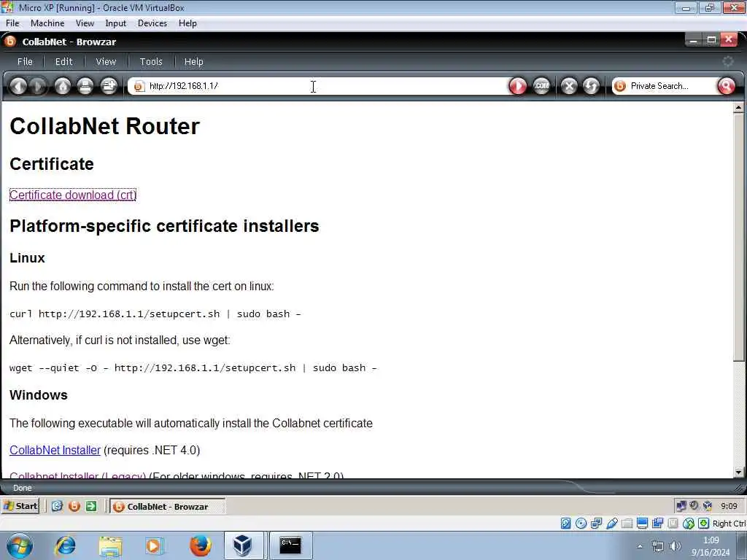The image size is (747, 560).
Task: Open VirtualBox Input menu
Action: [116, 23]
